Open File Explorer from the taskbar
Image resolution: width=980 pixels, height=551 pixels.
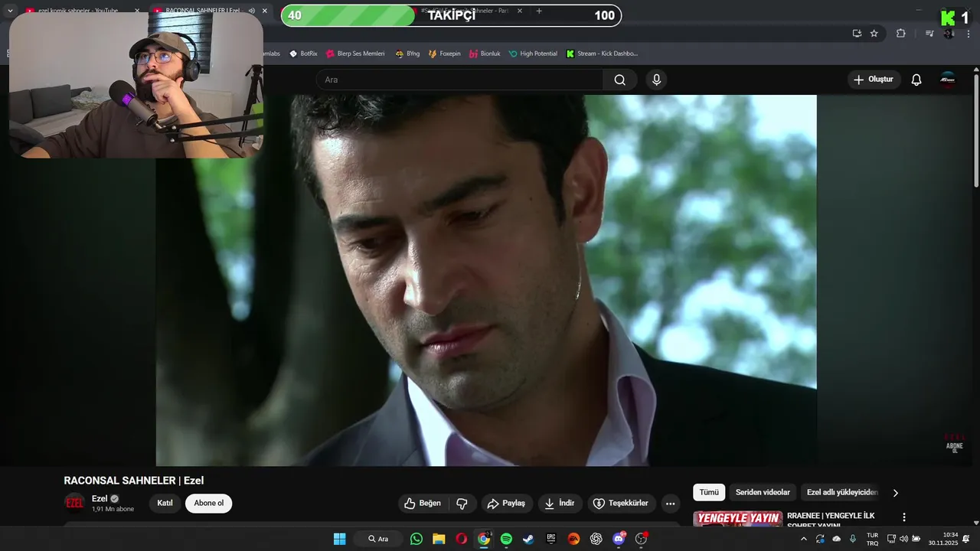[x=439, y=539]
